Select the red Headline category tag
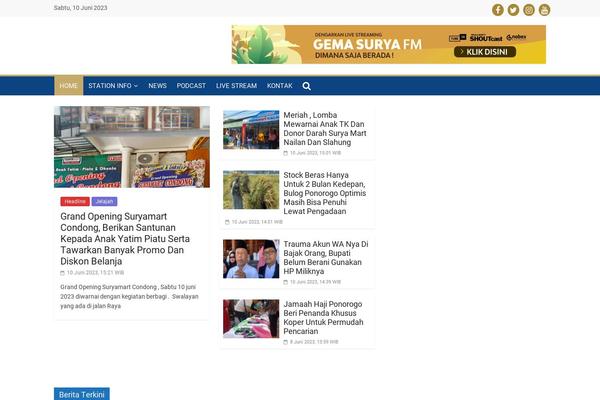 coord(75,201)
